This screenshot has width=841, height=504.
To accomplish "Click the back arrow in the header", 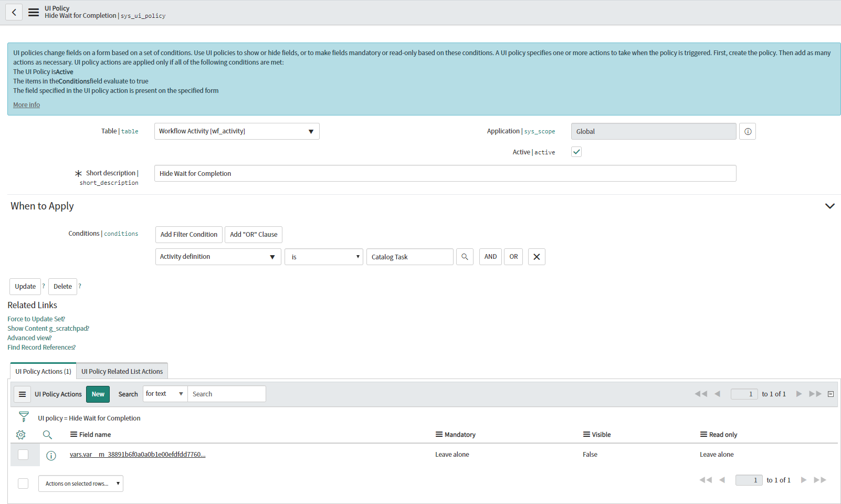I will 14,12.
